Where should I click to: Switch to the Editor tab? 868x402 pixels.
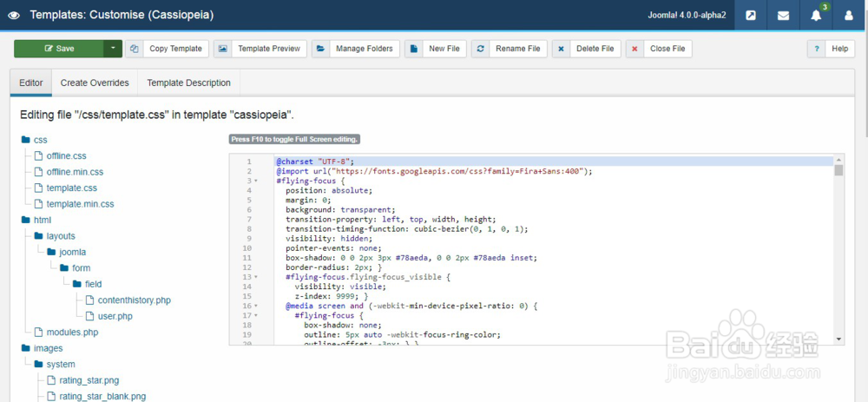(31, 83)
